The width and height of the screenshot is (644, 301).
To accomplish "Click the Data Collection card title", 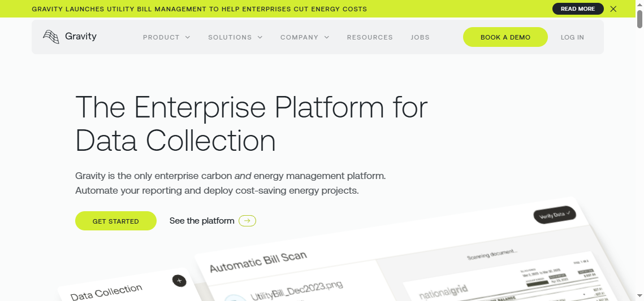I will pyautogui.click(x=106, y=291).
